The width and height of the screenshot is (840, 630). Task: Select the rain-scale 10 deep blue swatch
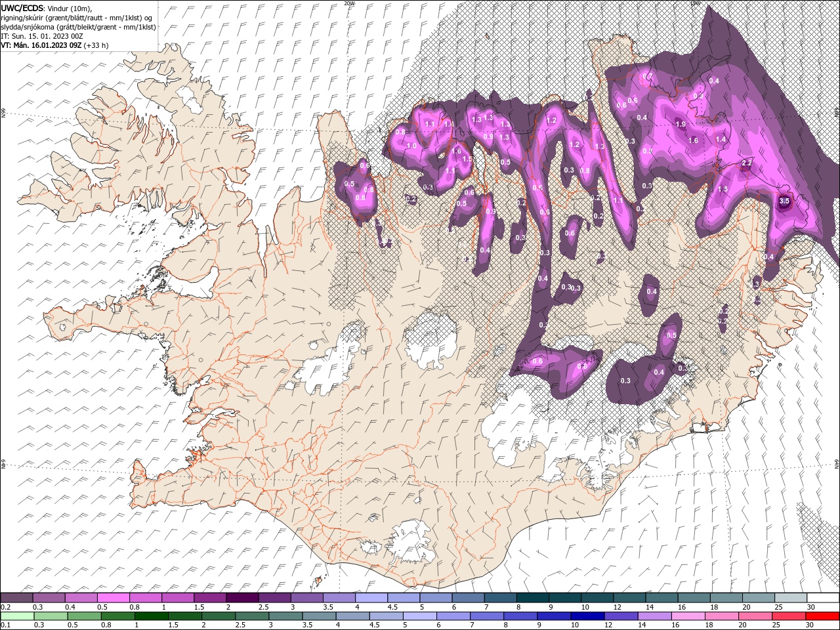pos(587,616)
